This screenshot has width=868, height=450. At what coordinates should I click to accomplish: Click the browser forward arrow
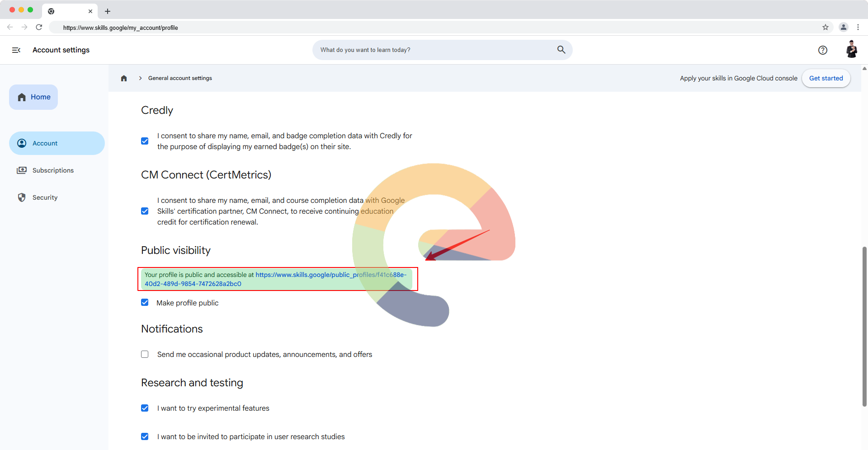(24, 27)
